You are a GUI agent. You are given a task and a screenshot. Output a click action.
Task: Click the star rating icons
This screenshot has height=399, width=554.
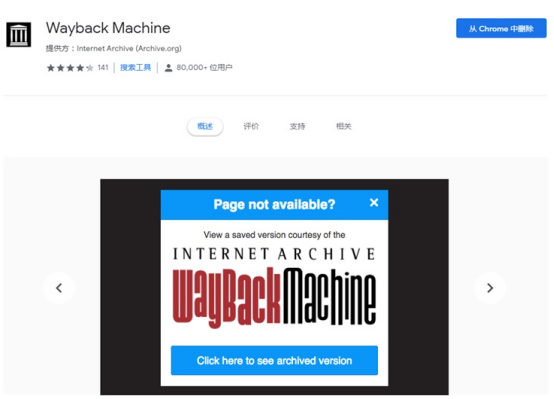click(70, 68)
